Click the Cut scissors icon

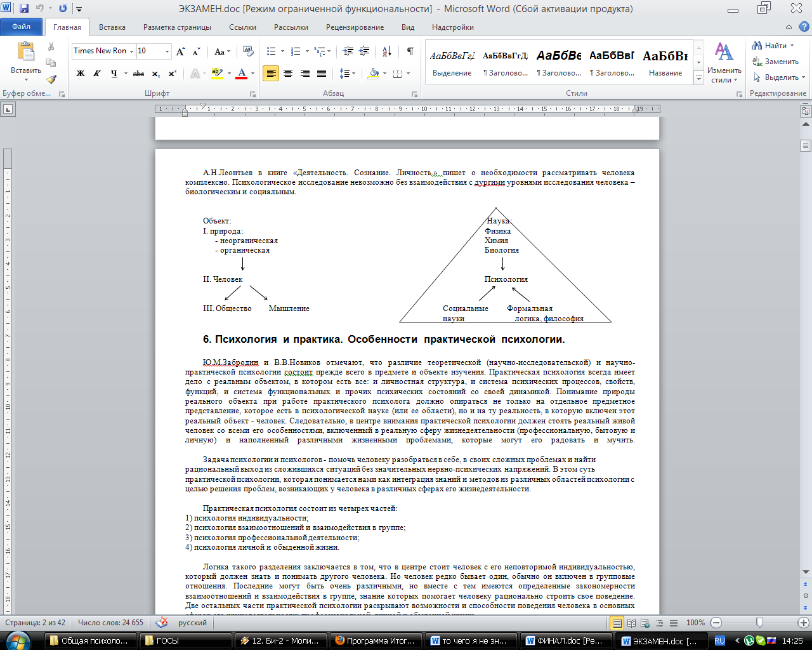coord(51,47)
